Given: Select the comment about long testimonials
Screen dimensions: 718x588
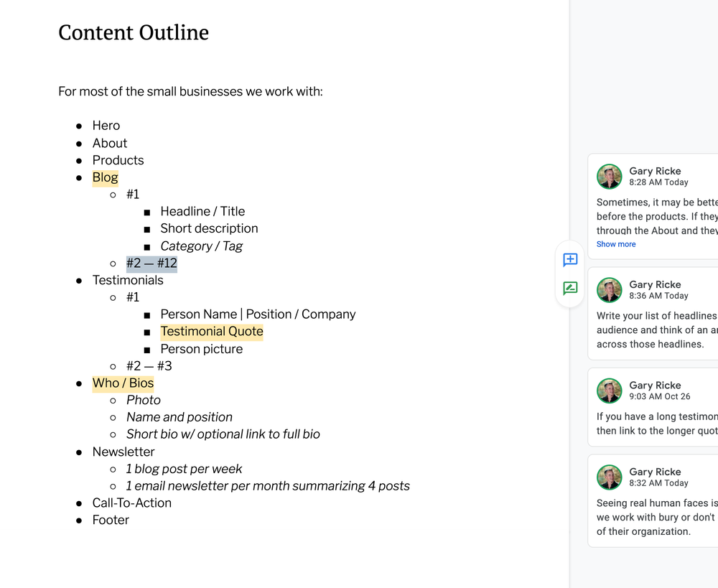Looking at the screenshot, I should click(x=653, y=407).
